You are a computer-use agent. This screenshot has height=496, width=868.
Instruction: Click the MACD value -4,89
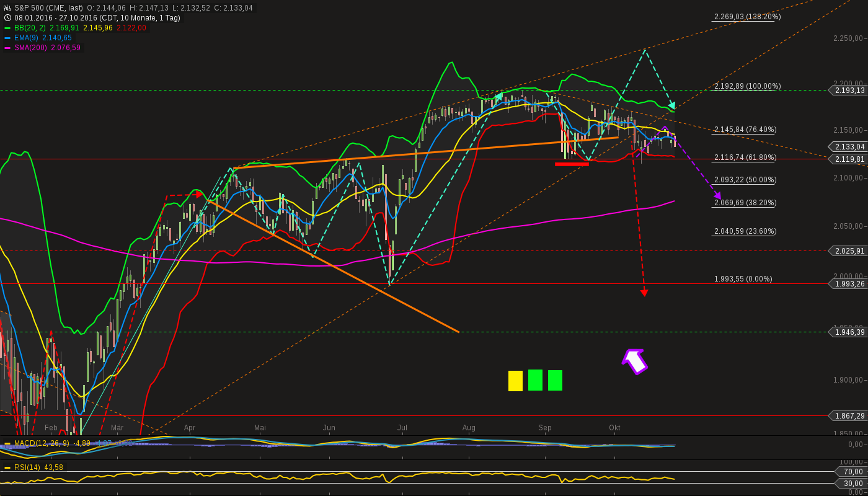pyautogui.click(x=83, y=444)
